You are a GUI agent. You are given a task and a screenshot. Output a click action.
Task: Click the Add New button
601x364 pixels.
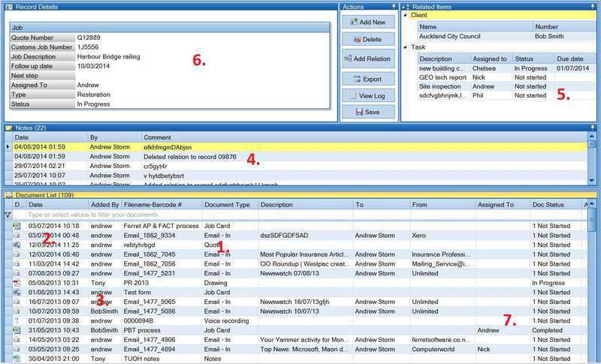(367, 23)
